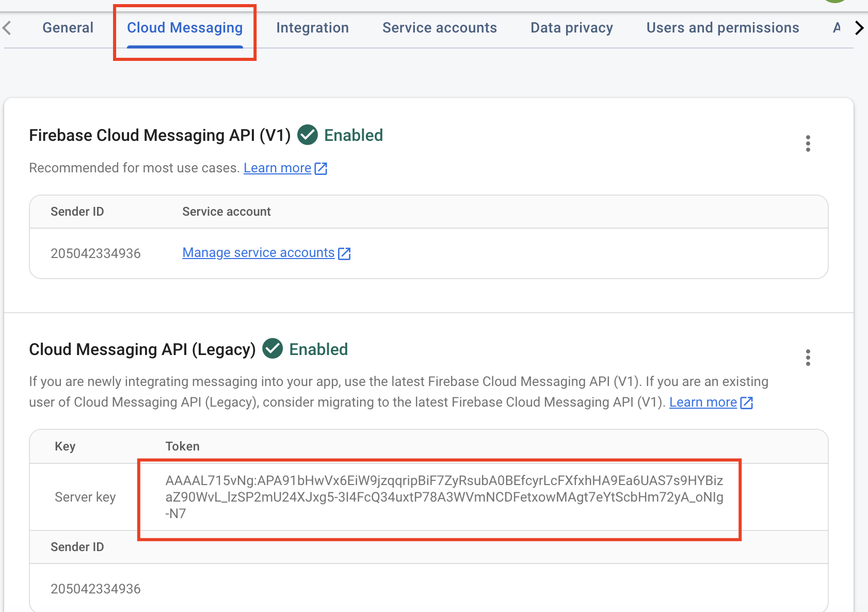This screenshot has height=612, width=868.
Task: Select the Server key token text
Action: tap(444, 497)
